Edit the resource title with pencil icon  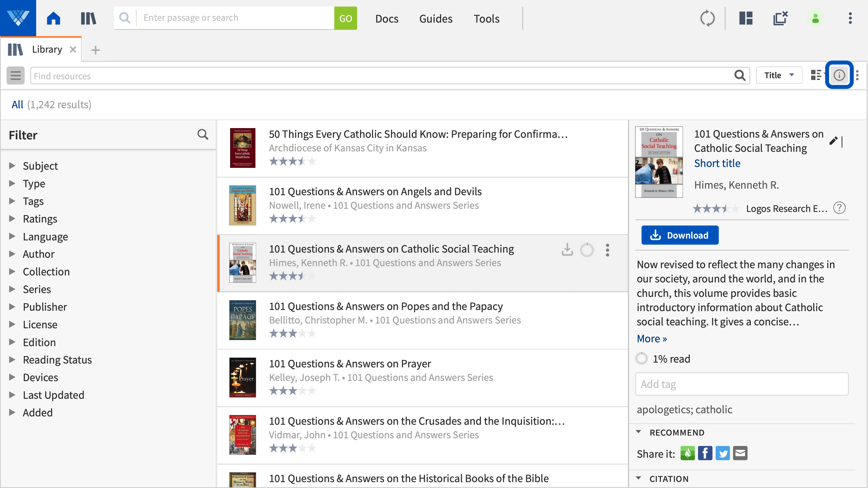pos(833,141)
